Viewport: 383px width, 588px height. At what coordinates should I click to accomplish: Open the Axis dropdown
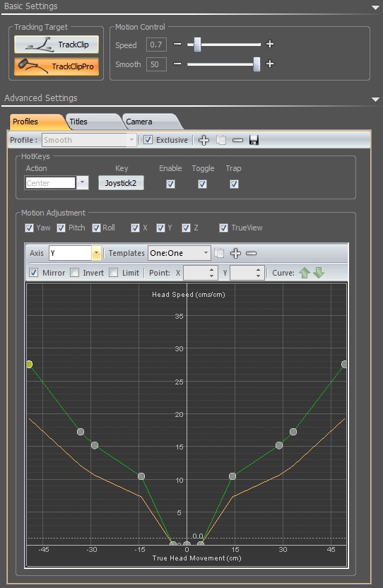click(96, 253)
